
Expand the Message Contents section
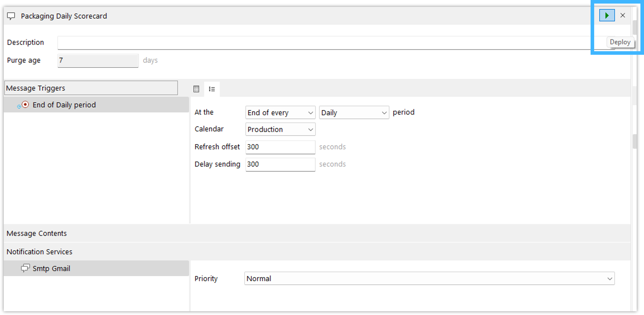(x=317, y=233)
